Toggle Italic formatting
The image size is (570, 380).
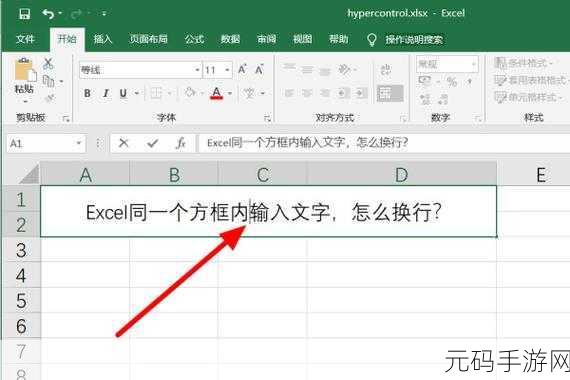pyautogui.click(x=106, y=93)
